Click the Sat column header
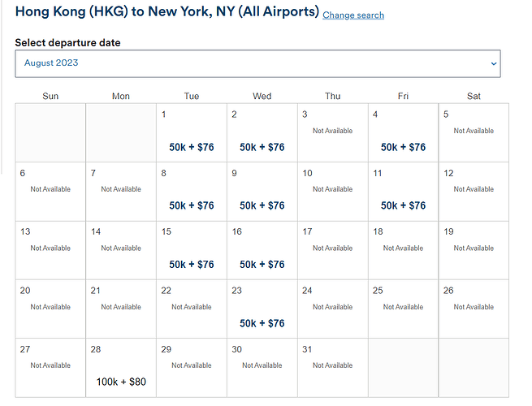Image resolution: width=532 pixels, height=406 pixels. [474, 97]
